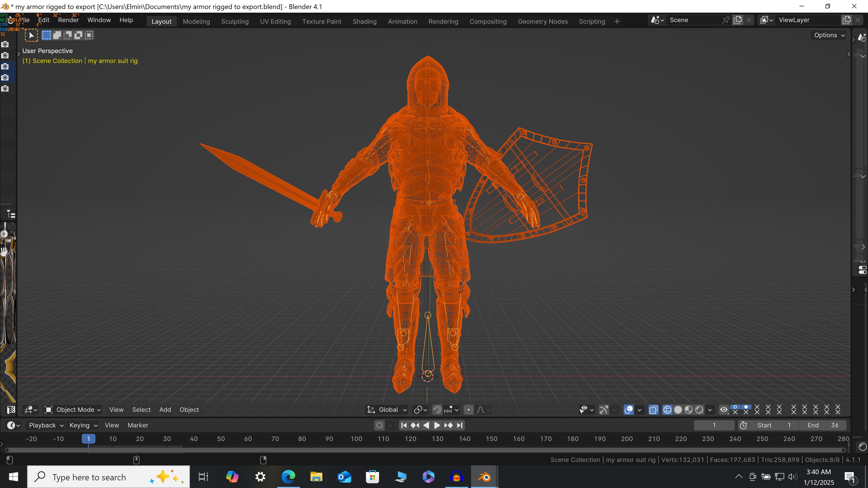Open the Render menu
The height and width of the screenshot is (488, 868).
click(x=68, y=20)
